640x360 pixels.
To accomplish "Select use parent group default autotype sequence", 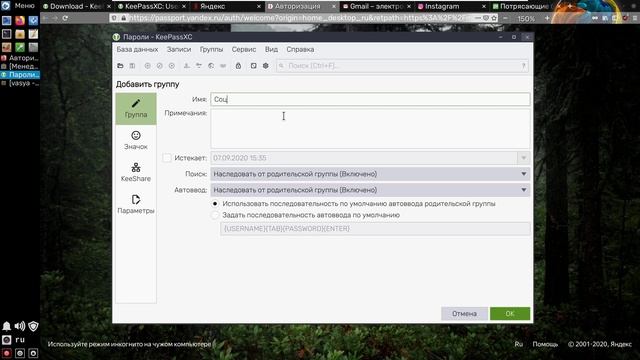I will pyautogui.click(x=215, y=204).
